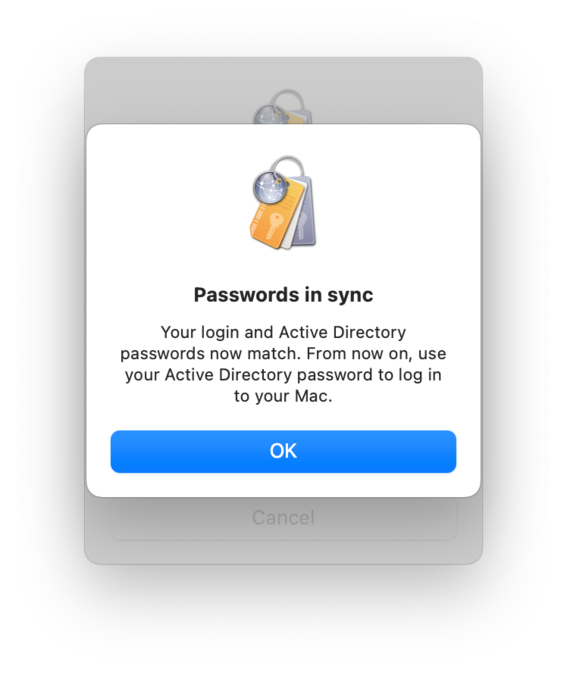Click the metal key ring loop
Viewport: 567px width, 676px height.
288,166
